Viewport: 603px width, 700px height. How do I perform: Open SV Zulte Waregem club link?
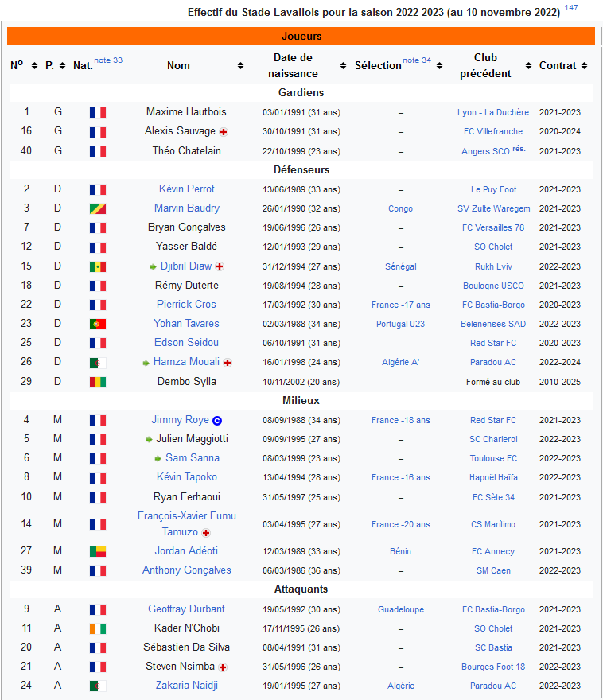click(x=494, y=208)
